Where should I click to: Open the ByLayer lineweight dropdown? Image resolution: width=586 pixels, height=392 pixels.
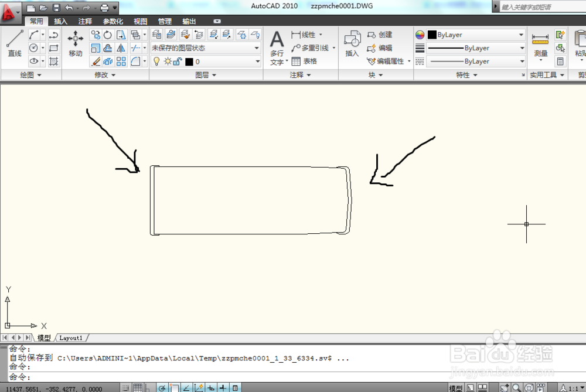click(x=476, y=48)
